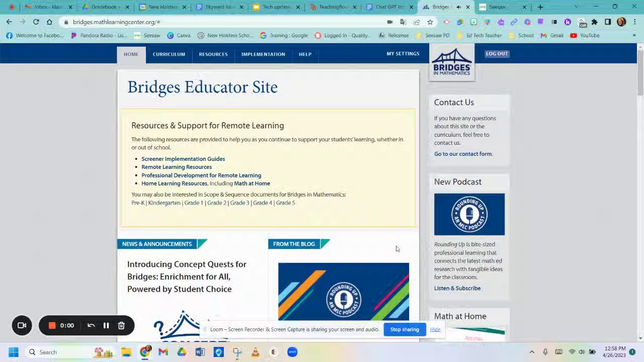Click Stop sharing in the Loom bar
The width and height of the screenshot is (644, 362).
pyautogui.click(x=405, y=329)
